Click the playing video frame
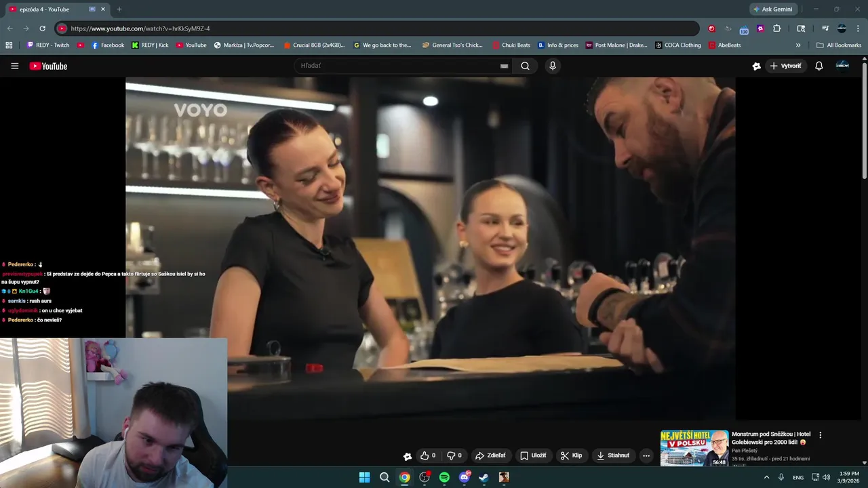Viewport: 868px width, 488px height. [430, 248]
